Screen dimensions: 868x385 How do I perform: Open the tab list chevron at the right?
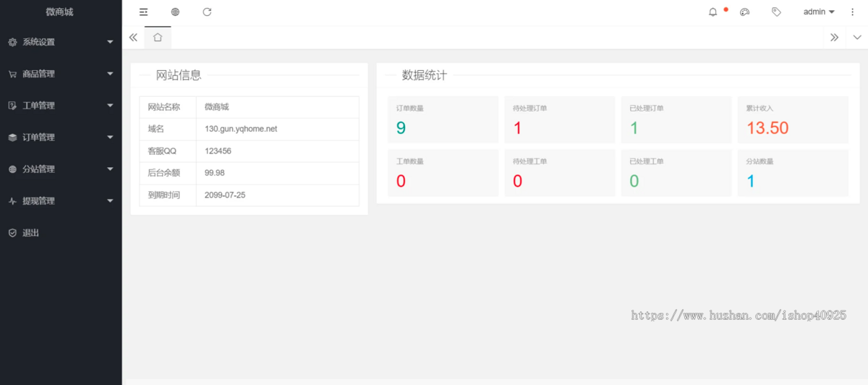[857, 38]
